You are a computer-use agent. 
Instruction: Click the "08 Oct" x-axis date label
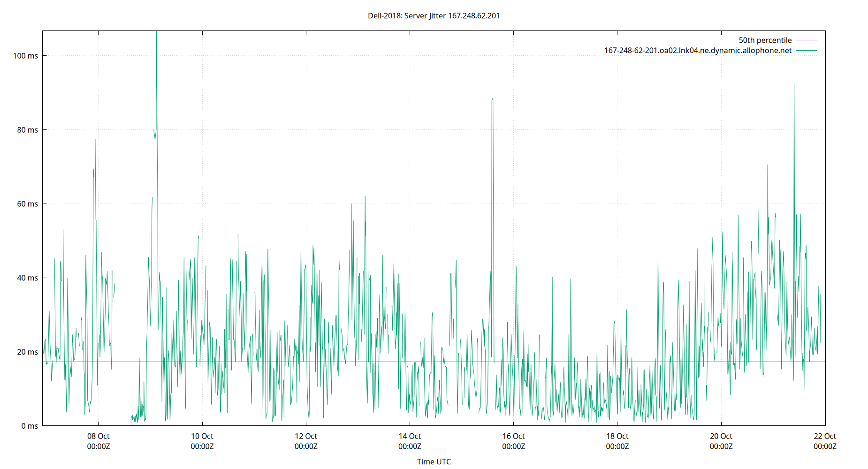click(99, 436)
